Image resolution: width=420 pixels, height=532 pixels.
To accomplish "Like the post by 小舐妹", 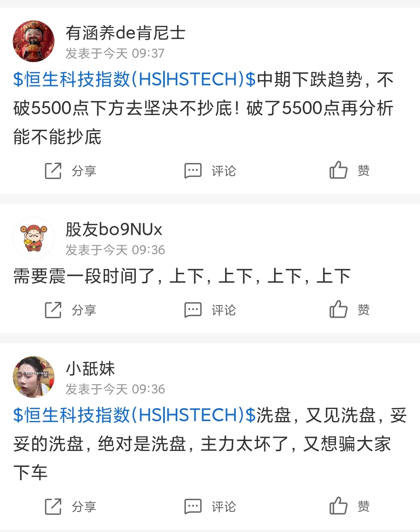I will pos(338,506).
